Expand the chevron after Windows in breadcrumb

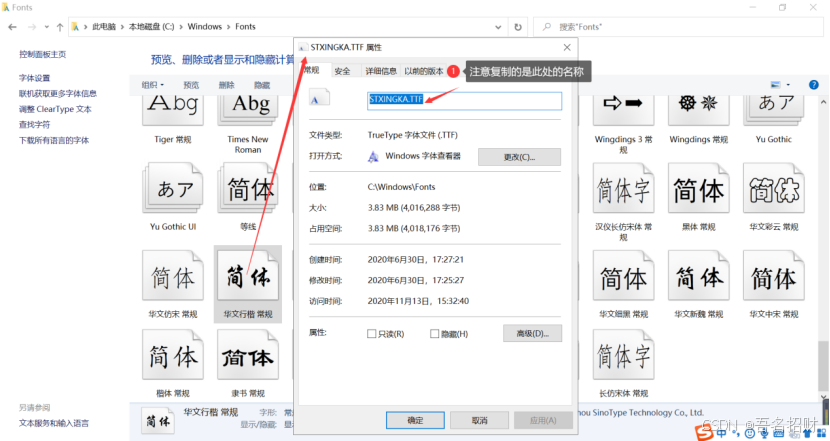(229, 27)
